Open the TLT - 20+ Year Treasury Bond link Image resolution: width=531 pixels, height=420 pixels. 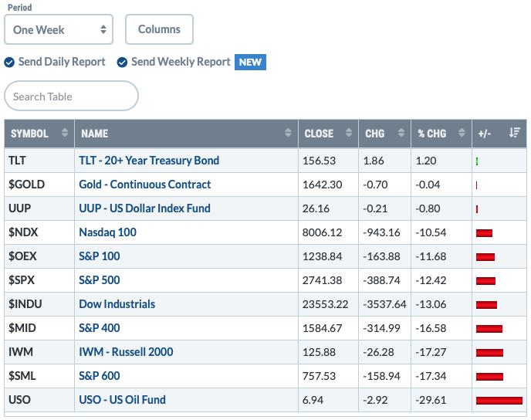(149, 161)
